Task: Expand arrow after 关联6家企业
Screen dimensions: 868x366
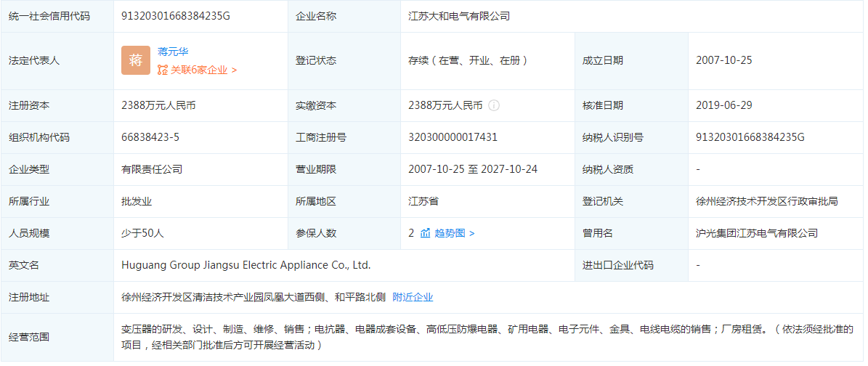Action: (234, 70)
